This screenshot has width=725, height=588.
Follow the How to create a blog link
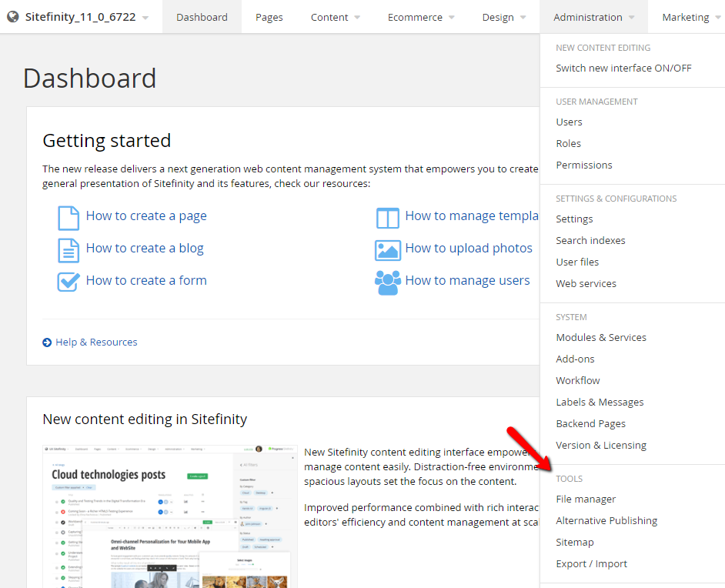pos(145,249)
